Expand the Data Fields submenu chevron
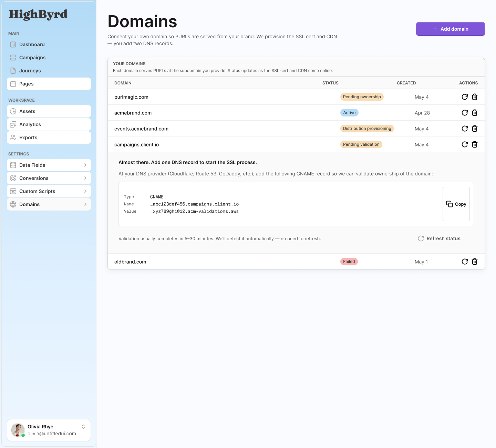Viewport: 496px width, 448px height. tap(85, 165)
